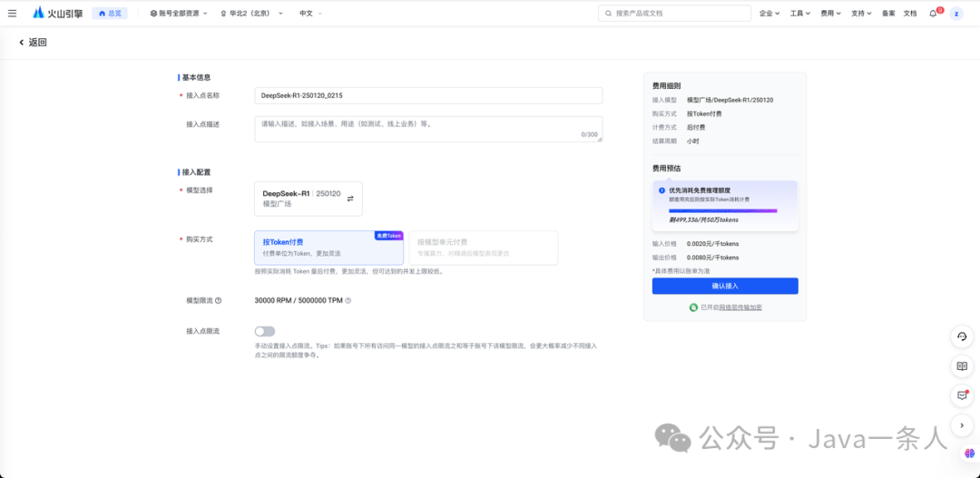Screen dimensions: 980x478
Task: Click the green encryption shield icon
Action: [693, 307]
